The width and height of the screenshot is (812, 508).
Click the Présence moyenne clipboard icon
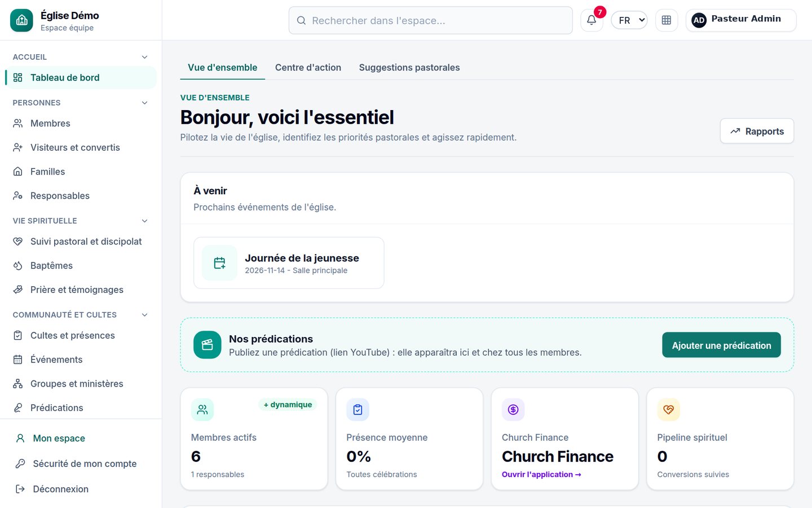pyautogui.click(x=358, y=410)
